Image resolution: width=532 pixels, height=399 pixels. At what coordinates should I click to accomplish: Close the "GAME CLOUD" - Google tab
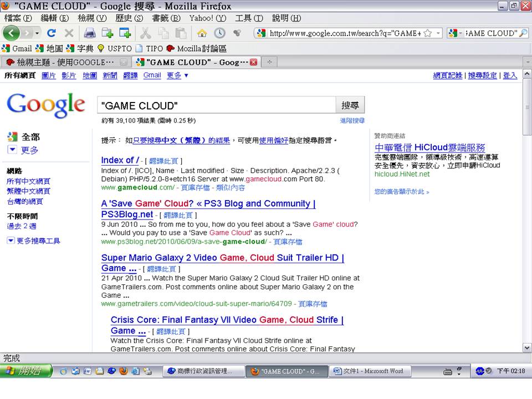pyautogui.click(x=253, y=62)
